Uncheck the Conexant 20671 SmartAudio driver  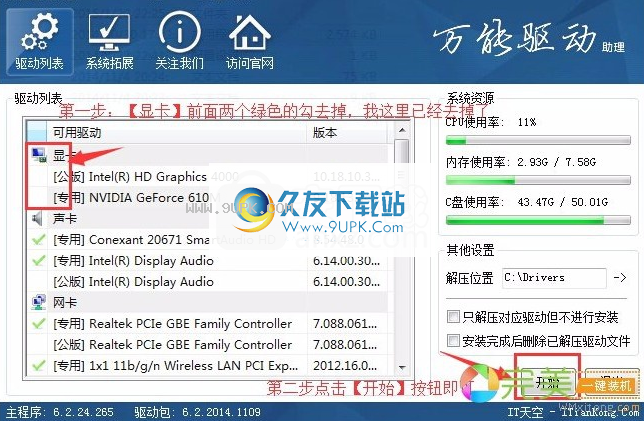tap(38, 239)
